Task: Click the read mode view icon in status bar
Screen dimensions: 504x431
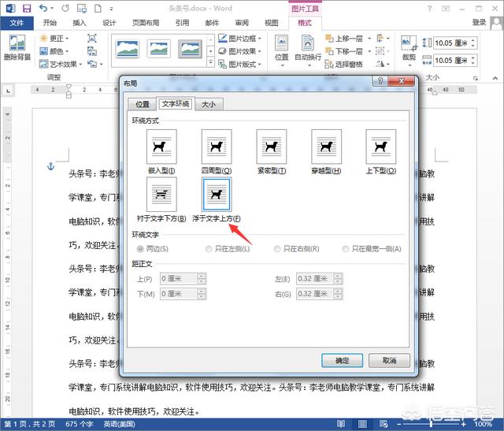Action: (x=341, y=424)
